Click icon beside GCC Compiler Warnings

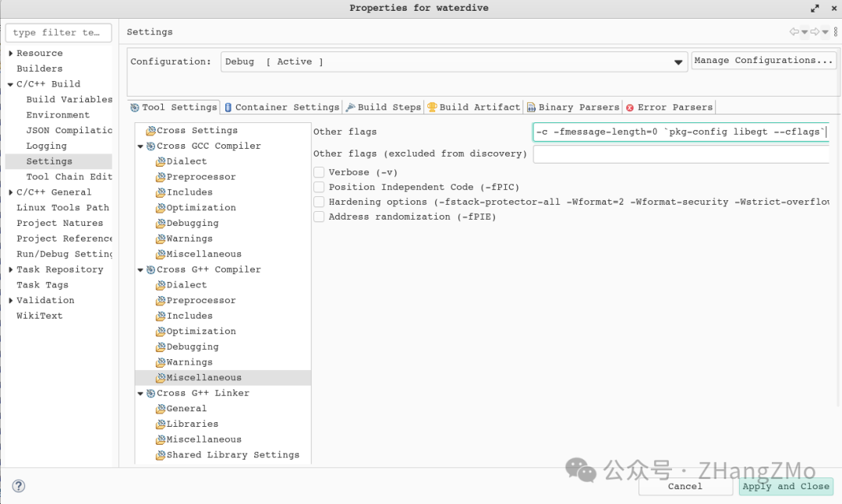point(161,238)
